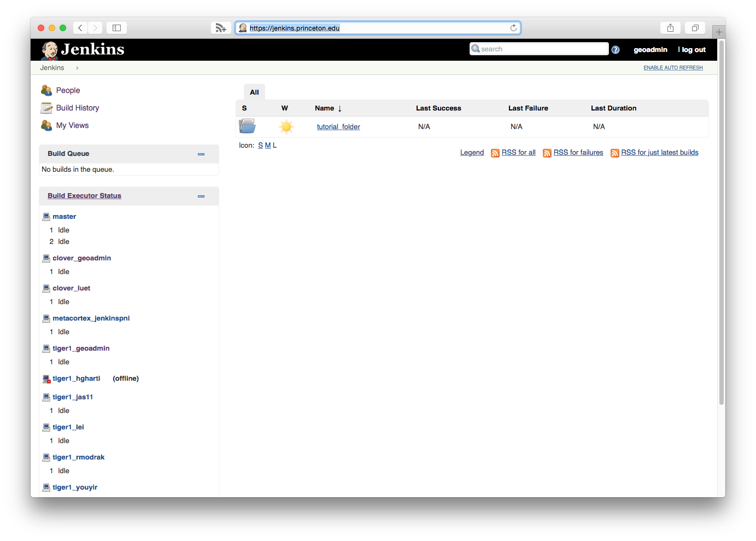
Task: Select medium icon size M
Action: (x=268, y=146)
